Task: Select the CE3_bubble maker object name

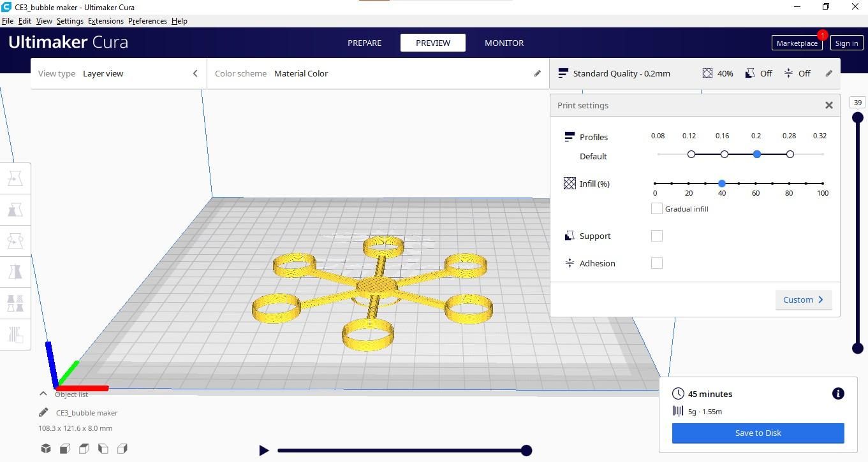Action: click(x=87, y=413)
